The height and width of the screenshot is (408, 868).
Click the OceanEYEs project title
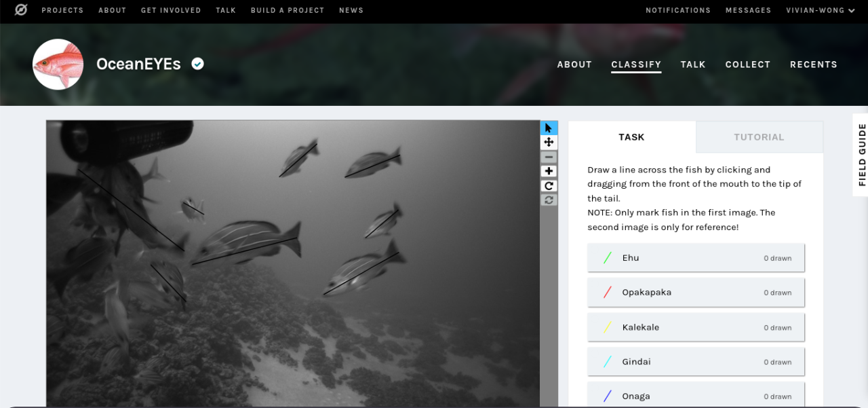138,64
